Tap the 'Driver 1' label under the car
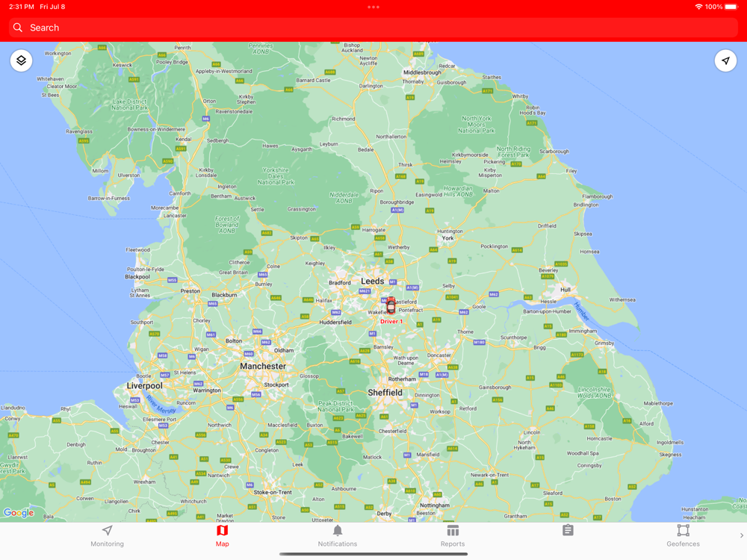This screenshot has height=560, width=747. [391, 321]
